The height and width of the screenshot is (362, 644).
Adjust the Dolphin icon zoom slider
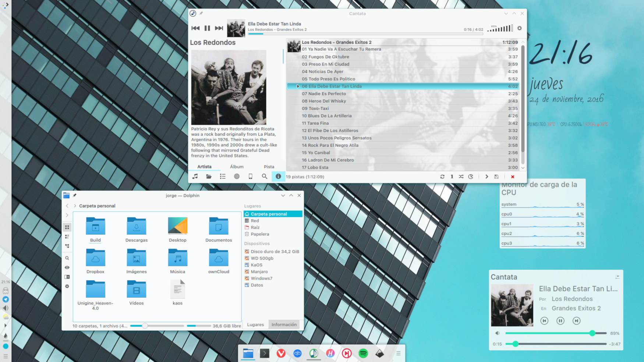(157, 326)
